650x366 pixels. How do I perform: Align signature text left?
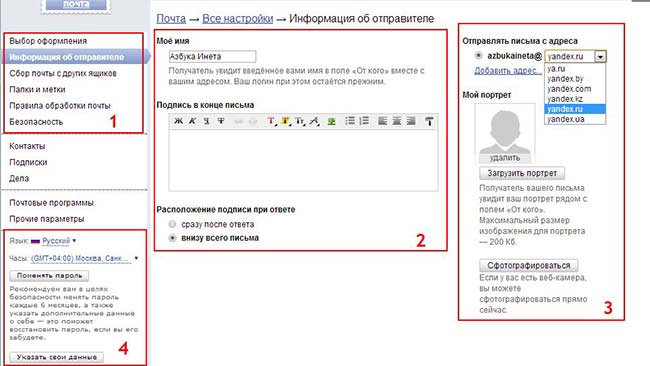coord(382,121)
